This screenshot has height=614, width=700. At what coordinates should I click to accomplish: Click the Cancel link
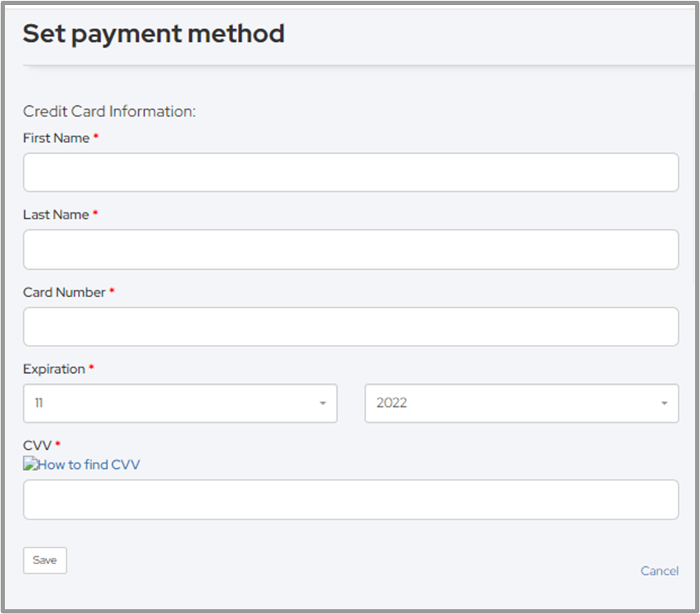(660, 571)
